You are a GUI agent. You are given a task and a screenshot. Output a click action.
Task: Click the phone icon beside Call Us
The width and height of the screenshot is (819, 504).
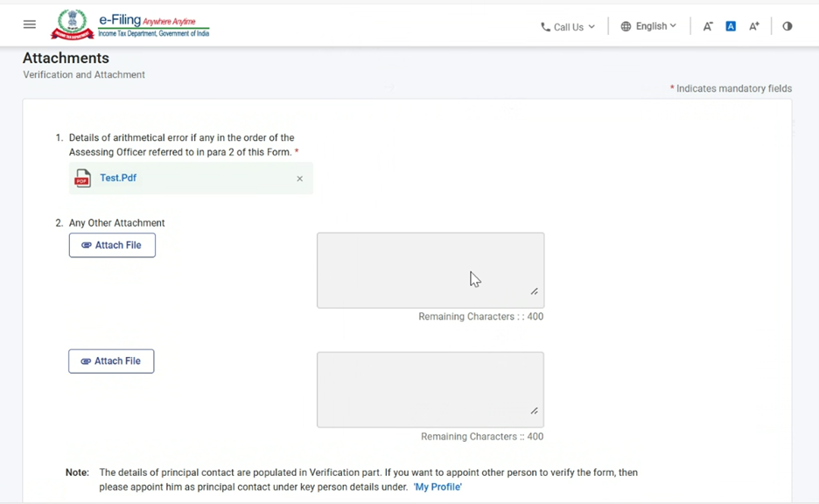click(546, 27)
